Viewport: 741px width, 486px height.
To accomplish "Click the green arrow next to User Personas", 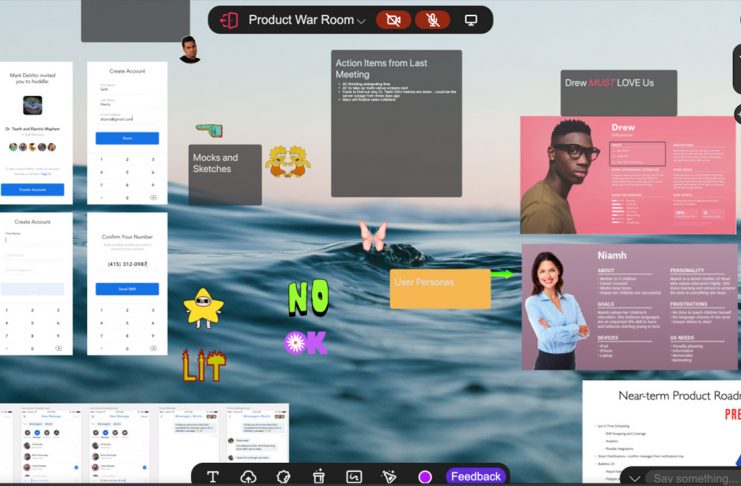I will (502, 274).
